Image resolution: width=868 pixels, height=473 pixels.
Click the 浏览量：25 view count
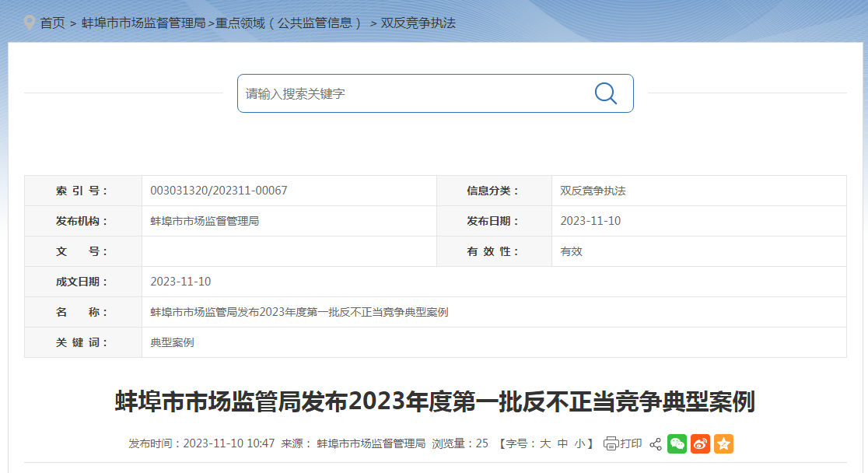pos(460,443)
